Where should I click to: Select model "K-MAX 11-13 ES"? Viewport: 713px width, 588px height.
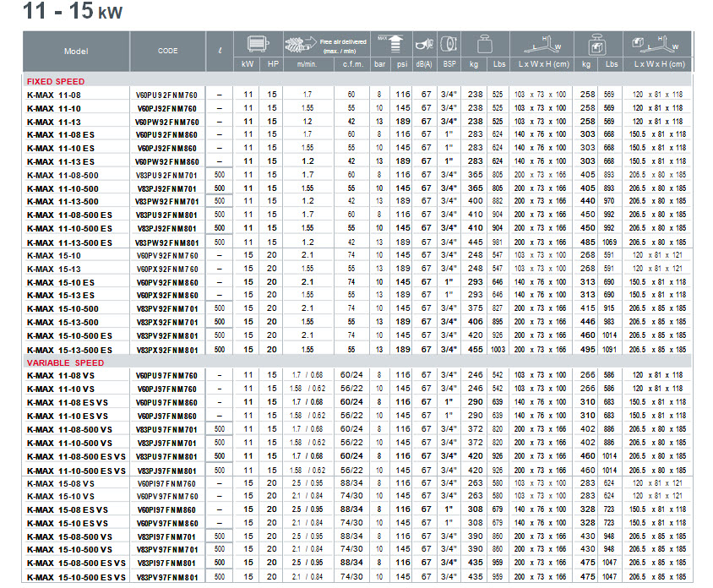(x=61, y=162)
